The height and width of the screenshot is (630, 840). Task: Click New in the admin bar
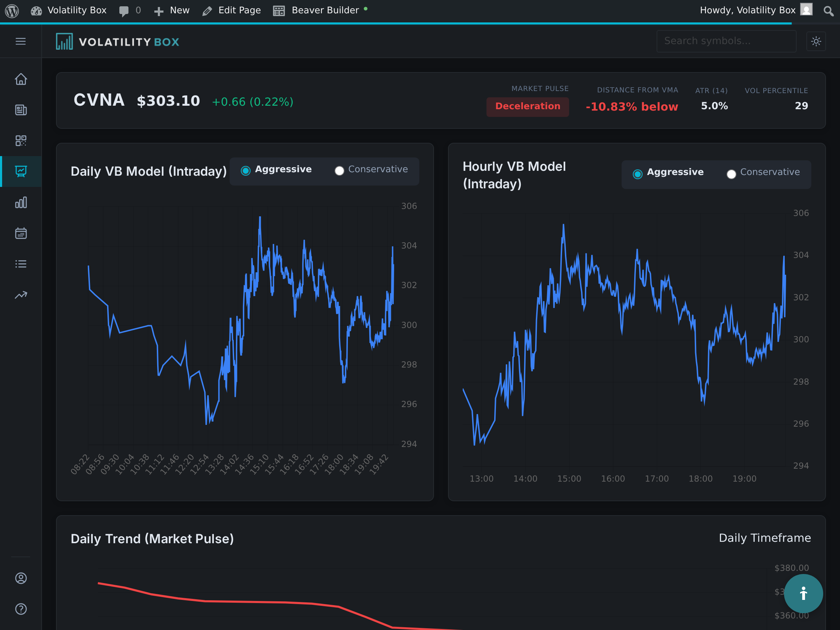click(x=171, y=10)
